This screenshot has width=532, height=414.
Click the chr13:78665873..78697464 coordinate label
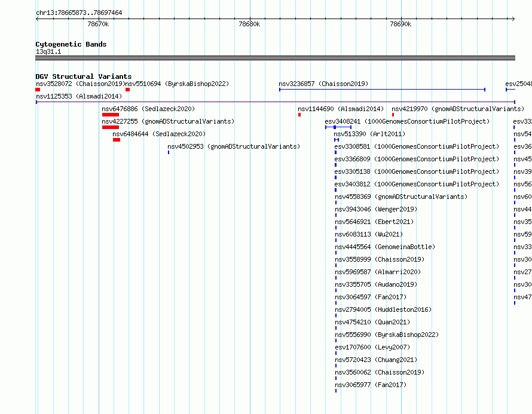point(79,13)
